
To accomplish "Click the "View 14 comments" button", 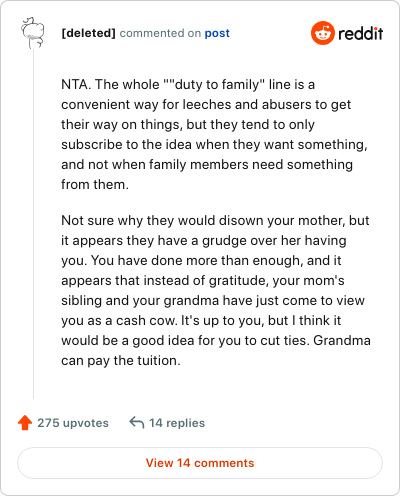I will pos(200,463).
